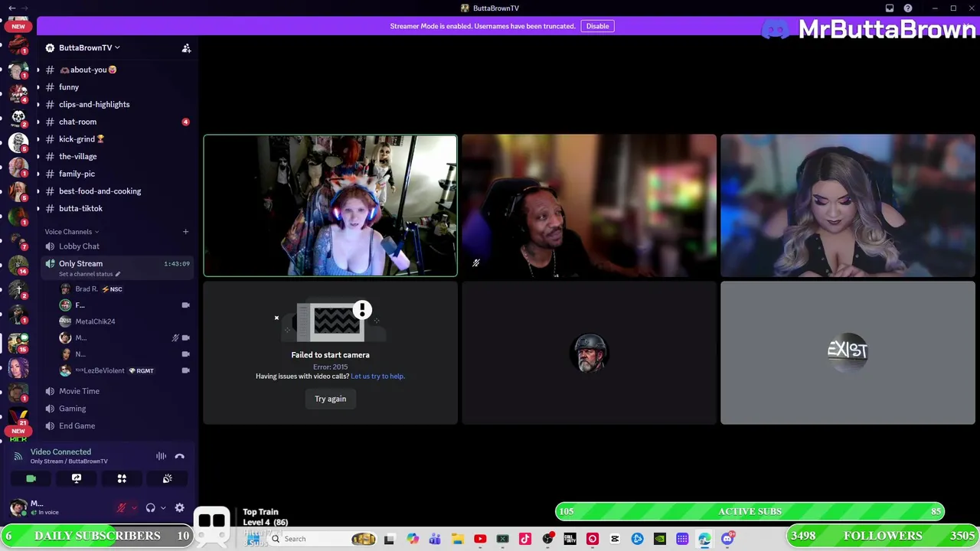The image size is (980, 551).
Task: Open the soundboard button
Action: (x=167, y=478)
